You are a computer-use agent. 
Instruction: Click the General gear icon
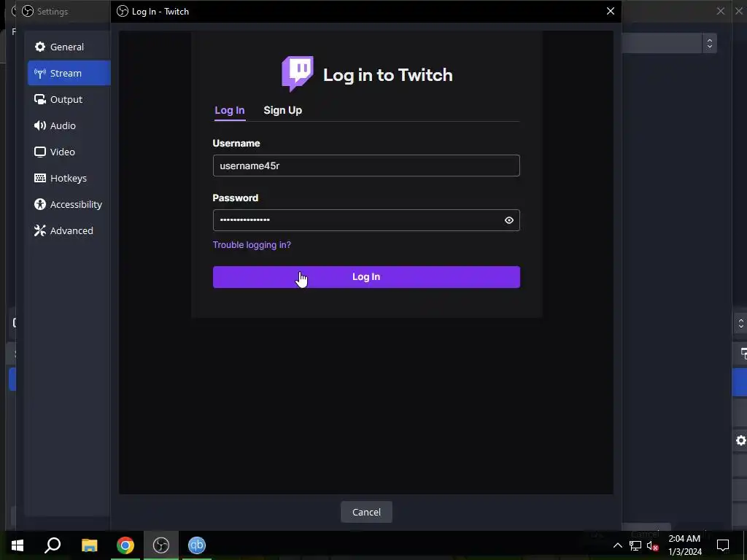click(x=40, y=47)
